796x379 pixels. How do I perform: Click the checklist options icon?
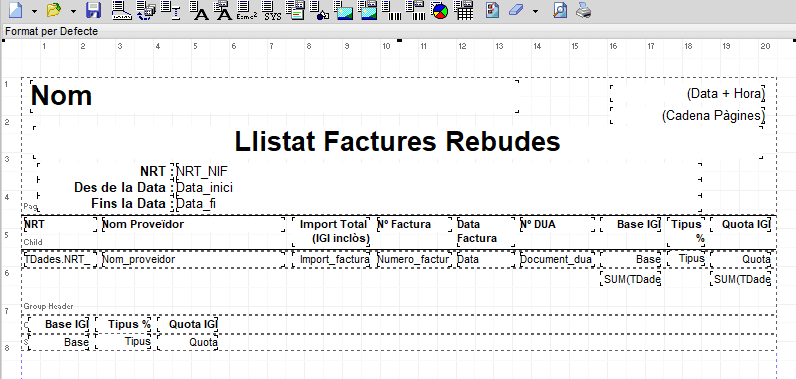tap(492, 10)
